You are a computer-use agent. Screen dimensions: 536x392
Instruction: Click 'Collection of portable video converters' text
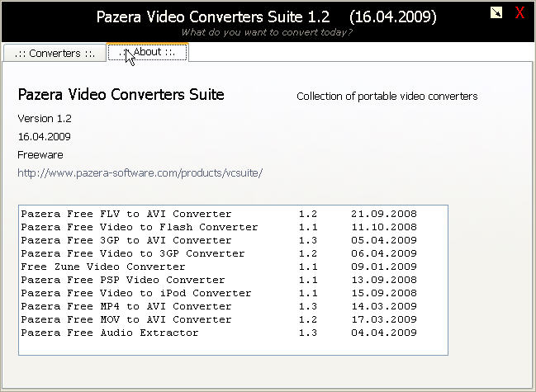387,97
